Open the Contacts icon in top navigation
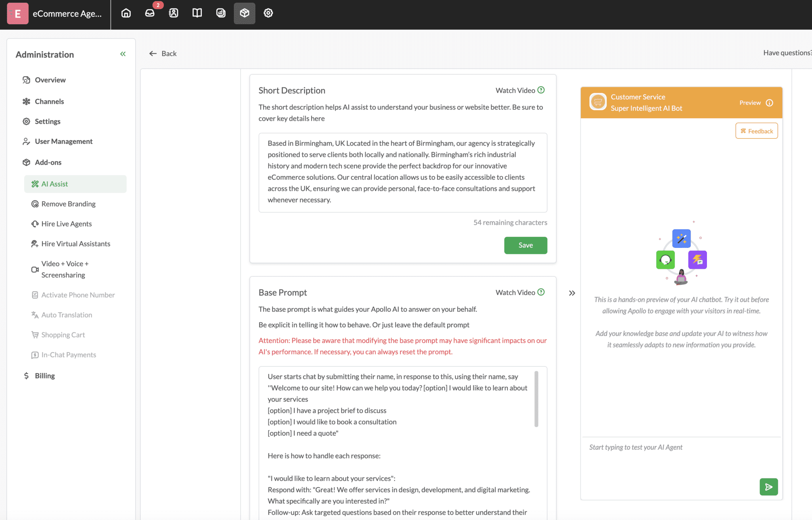The image size is (812, 520). point(173,13)
